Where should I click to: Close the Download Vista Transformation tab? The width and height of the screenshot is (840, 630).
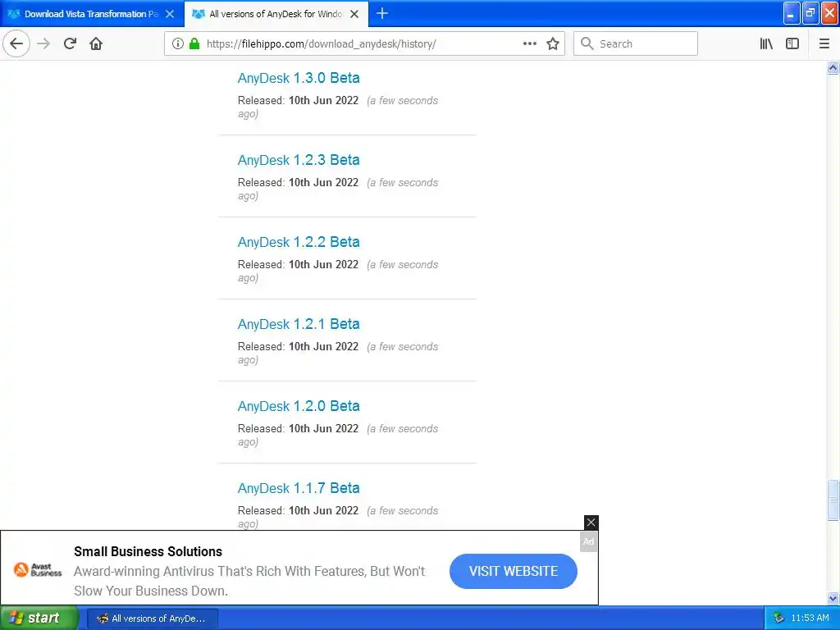(x=170, y=14)
